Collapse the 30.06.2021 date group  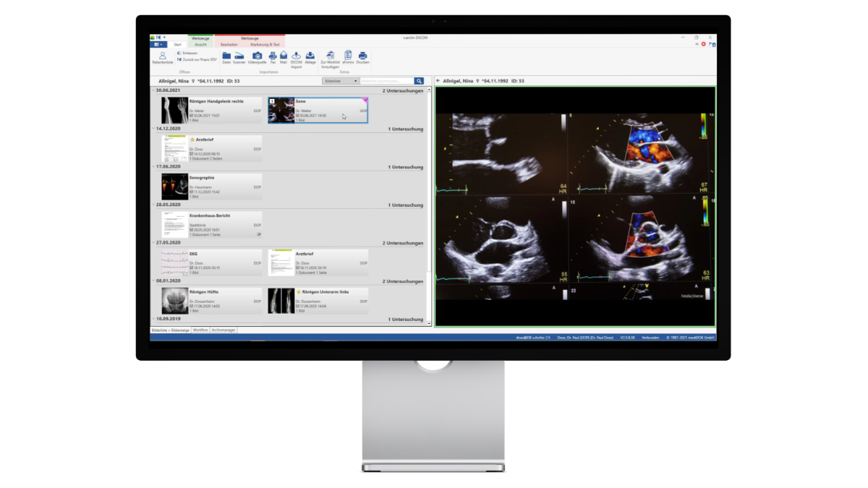[x=153, y=90]
